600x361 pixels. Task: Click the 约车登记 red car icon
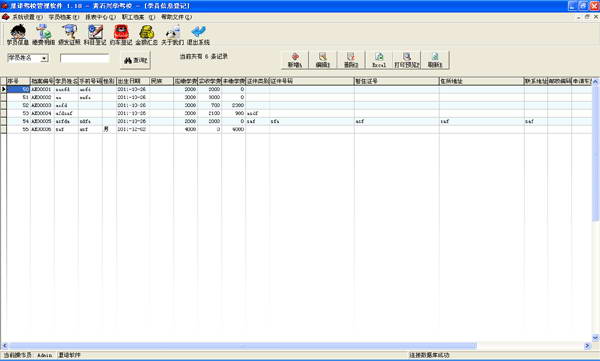pyautogui.click(x=121, y=35)
